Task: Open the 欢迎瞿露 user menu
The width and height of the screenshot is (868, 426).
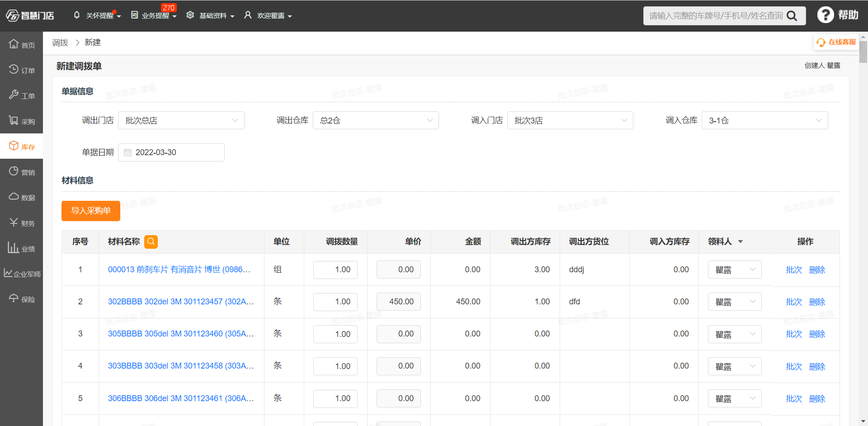Action: [x=268, y=15]
